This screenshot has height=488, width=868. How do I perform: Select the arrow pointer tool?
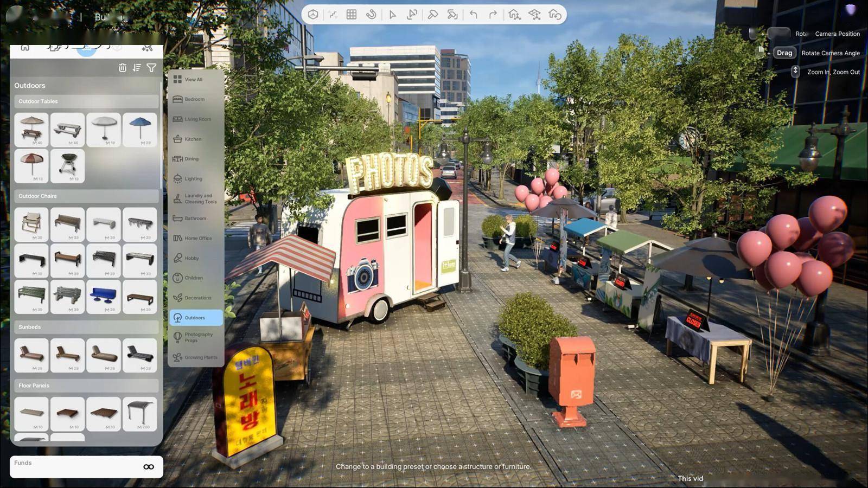392,15
